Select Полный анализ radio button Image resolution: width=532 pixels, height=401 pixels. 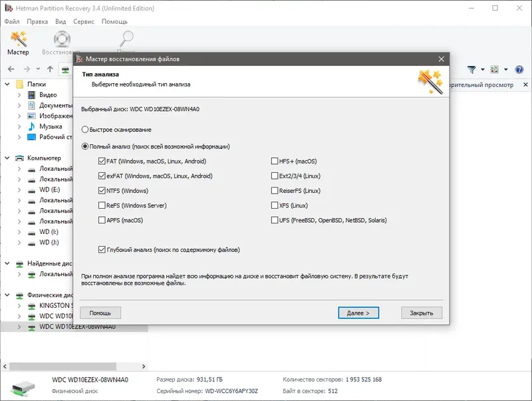(85, 146)
